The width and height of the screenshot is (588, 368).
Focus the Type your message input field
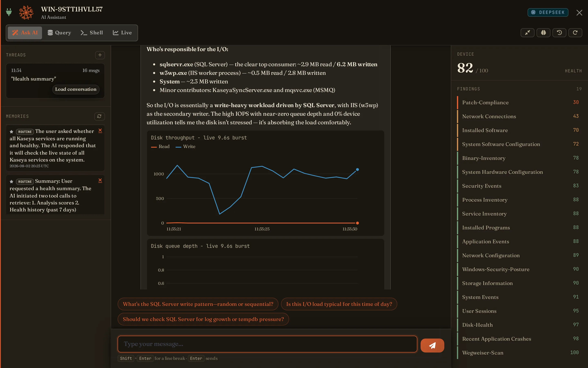pyautogui.click(x=267, y=344)
